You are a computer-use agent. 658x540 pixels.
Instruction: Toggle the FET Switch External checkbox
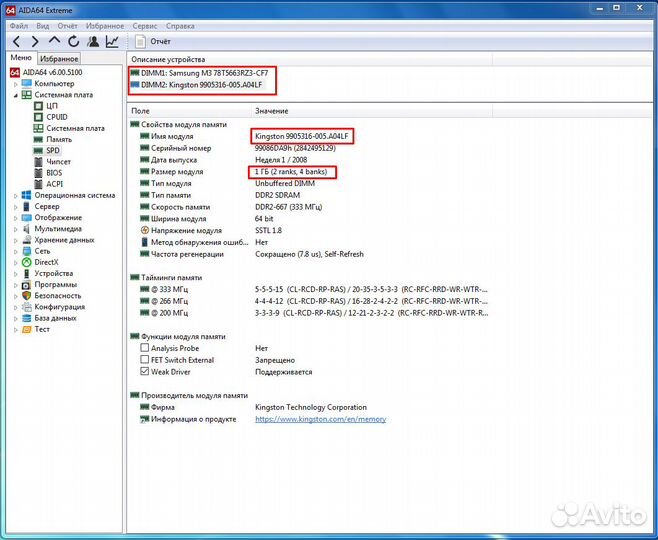tap(145, 360)
